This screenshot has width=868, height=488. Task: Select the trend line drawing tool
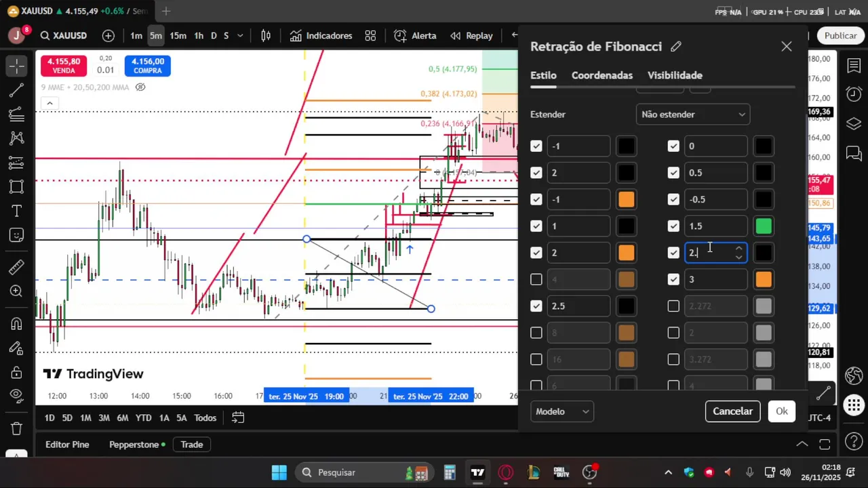point(17,90)
